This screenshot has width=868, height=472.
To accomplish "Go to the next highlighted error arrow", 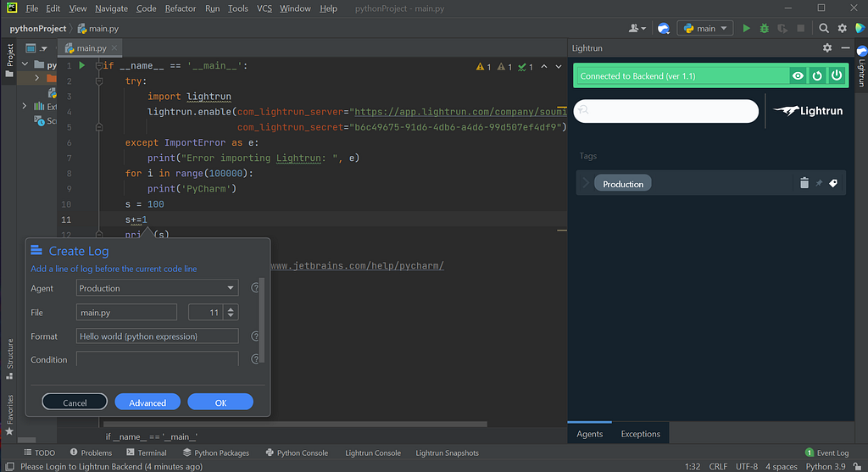I will click(559, 66).
